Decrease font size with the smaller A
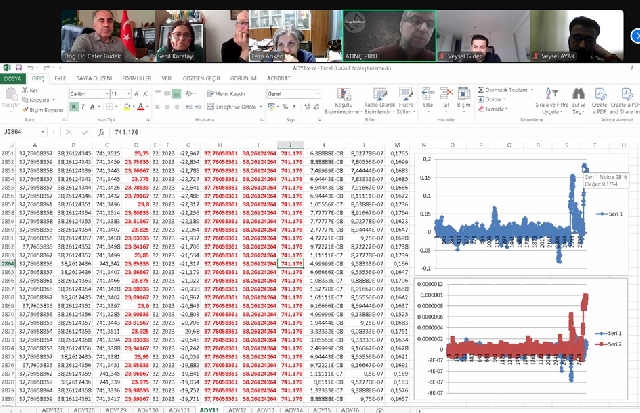Screen dimensions: 640x413 tap(145, 93)
